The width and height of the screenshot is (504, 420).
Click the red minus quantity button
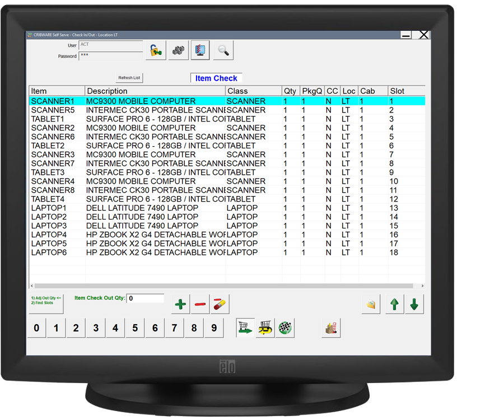pos(200,304)
